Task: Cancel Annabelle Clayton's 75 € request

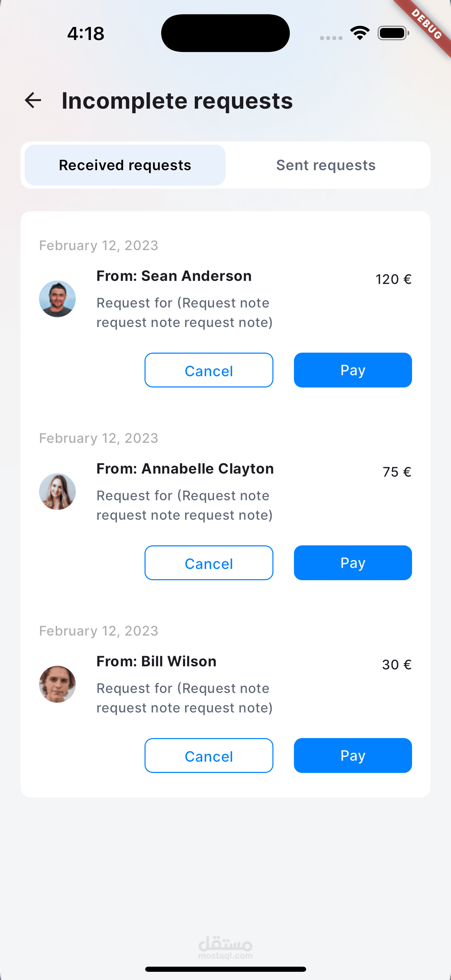Action: point(209,563)
